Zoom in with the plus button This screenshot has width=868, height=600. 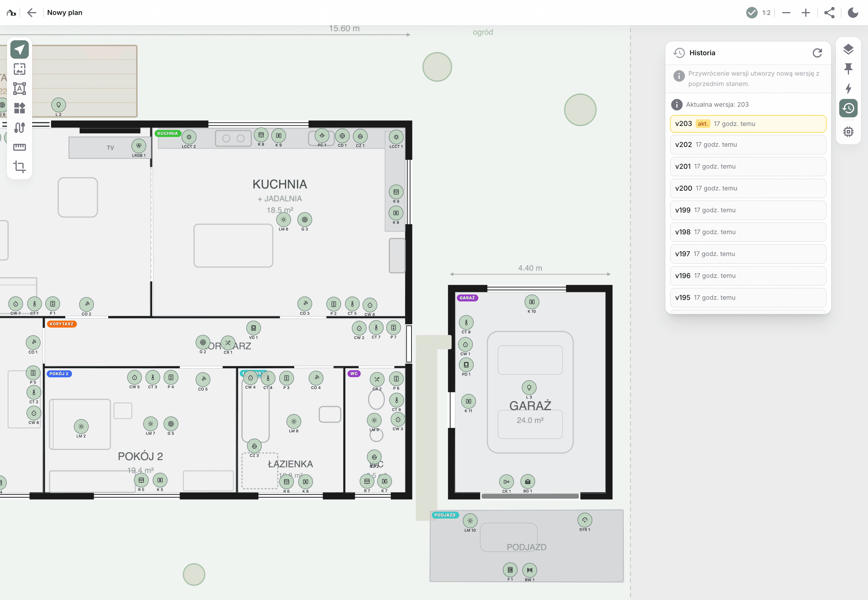805,13
